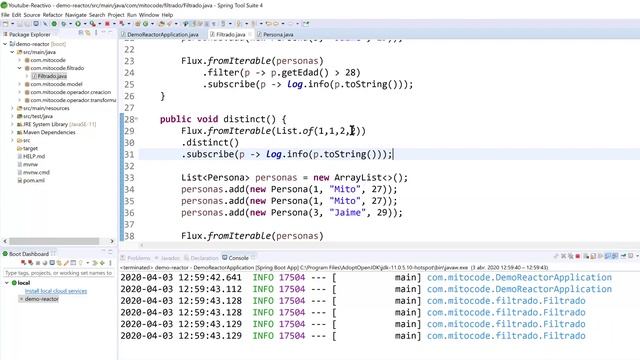
Task: Toggle Show Console When Output Changes icon
Action: 608,256
